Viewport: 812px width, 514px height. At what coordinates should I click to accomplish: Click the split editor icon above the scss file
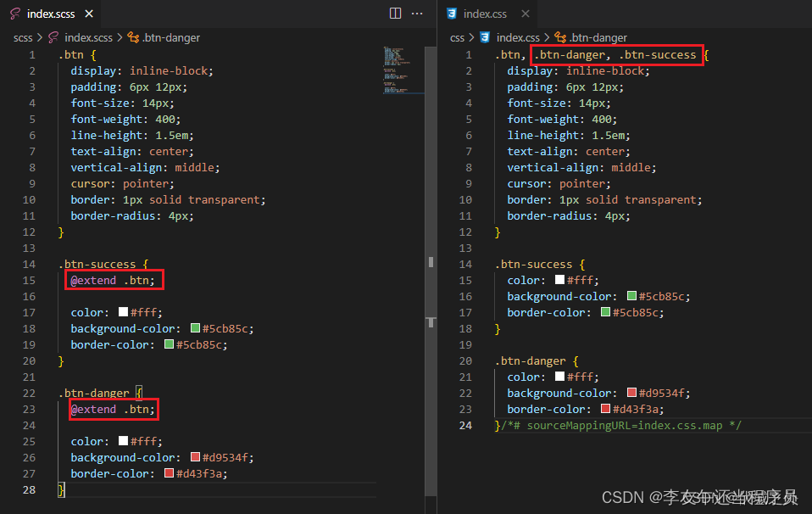[395, 13]
